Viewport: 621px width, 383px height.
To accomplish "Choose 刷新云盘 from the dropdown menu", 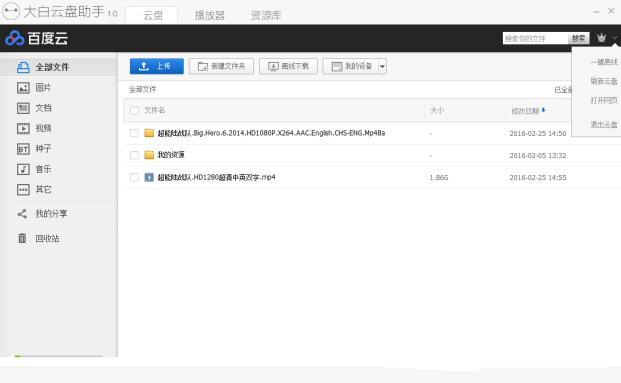I will coord(604,81).
